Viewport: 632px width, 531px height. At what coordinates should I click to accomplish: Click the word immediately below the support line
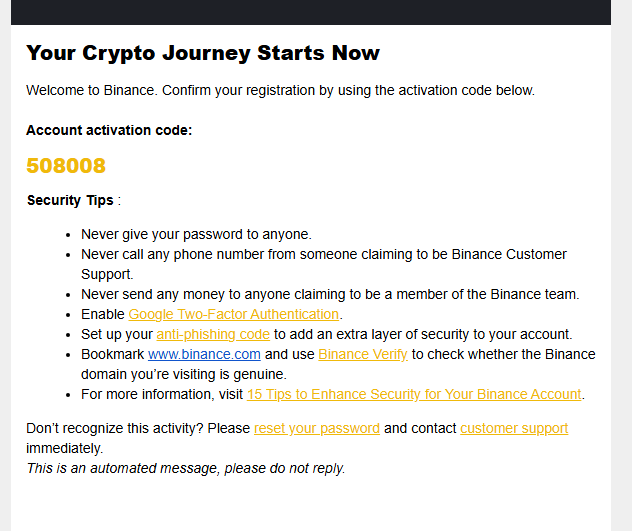pyautogui.click(x=64, y=448)
